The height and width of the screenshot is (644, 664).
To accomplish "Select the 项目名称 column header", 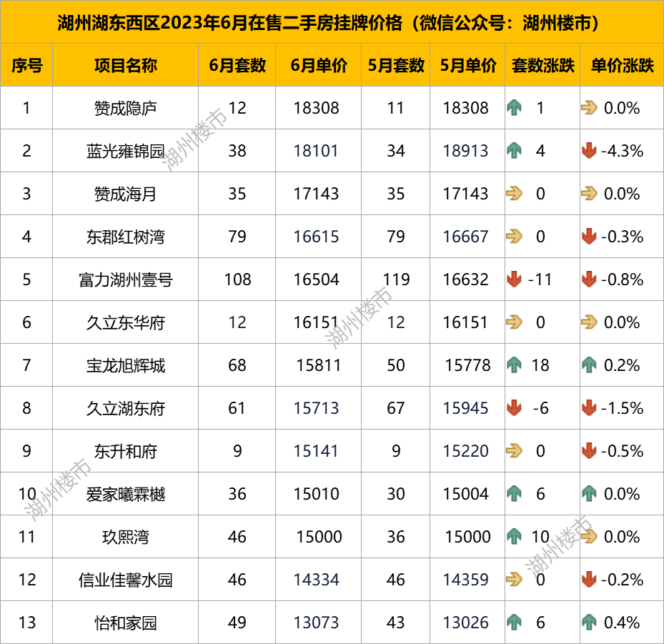I will [x=125, y=66].
